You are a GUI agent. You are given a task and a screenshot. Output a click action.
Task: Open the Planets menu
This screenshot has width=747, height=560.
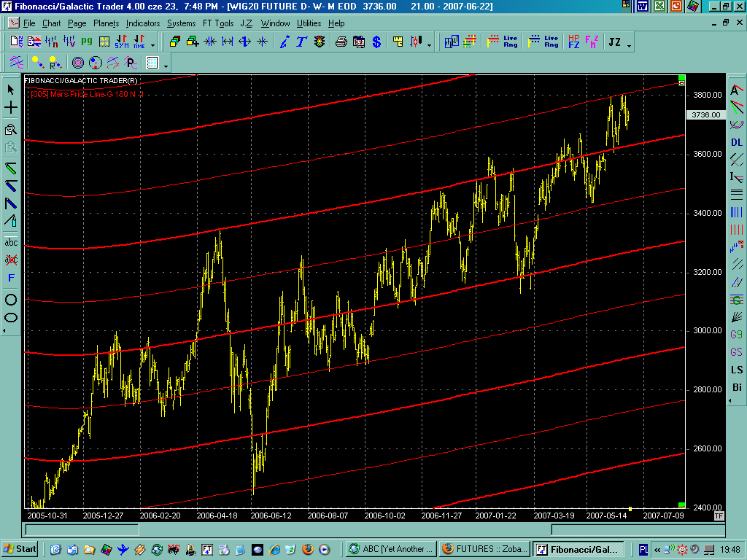click(x=106, y=23)
